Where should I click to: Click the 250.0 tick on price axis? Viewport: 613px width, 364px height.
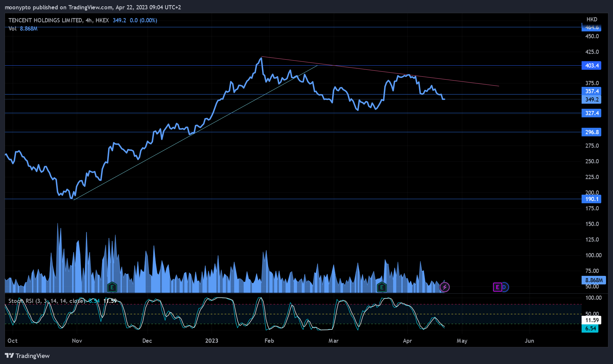(592, 161)
